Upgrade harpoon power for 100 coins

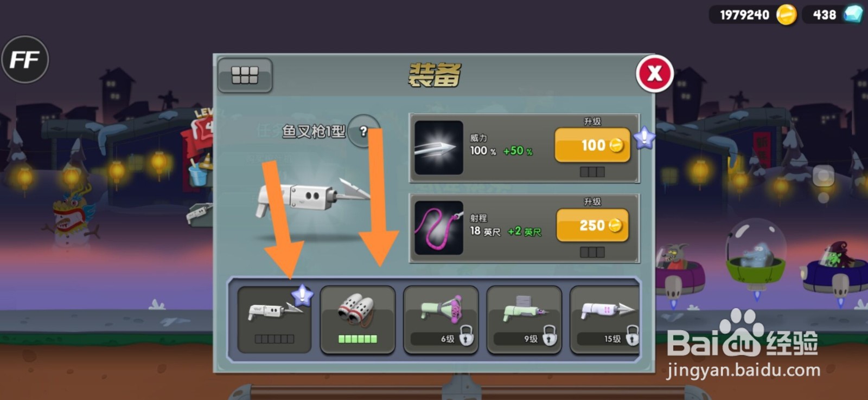click(592, 145)
